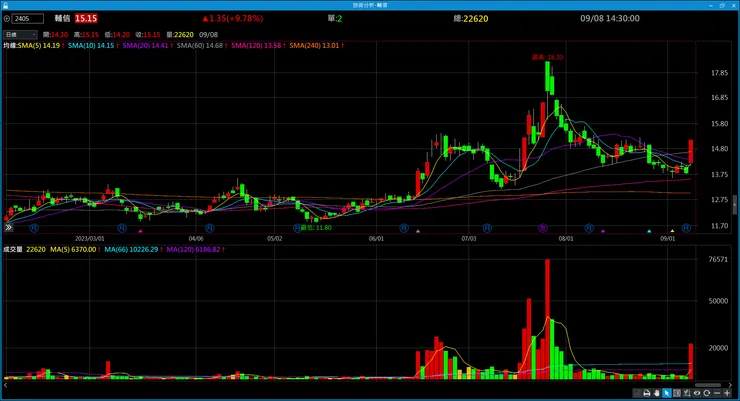Click the circled 月 marker right of 06/01
Viewport: 740px width, 401px height.
[404, 228]
